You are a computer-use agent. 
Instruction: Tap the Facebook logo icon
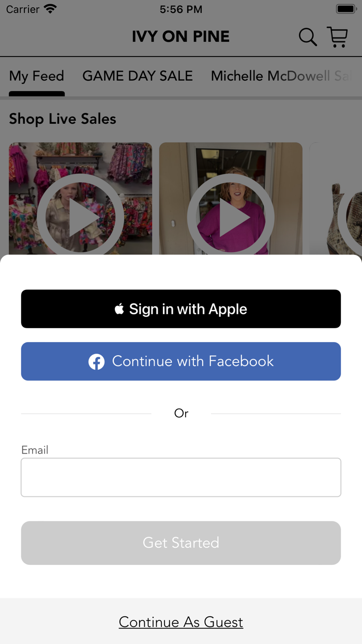pyautogui.click(x=96, y=361)
